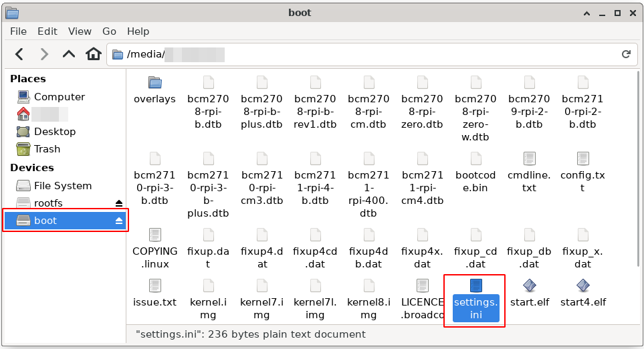Select the kernel8.img file
This screenshot has width=644, height=349.
(x=368, y=300)
